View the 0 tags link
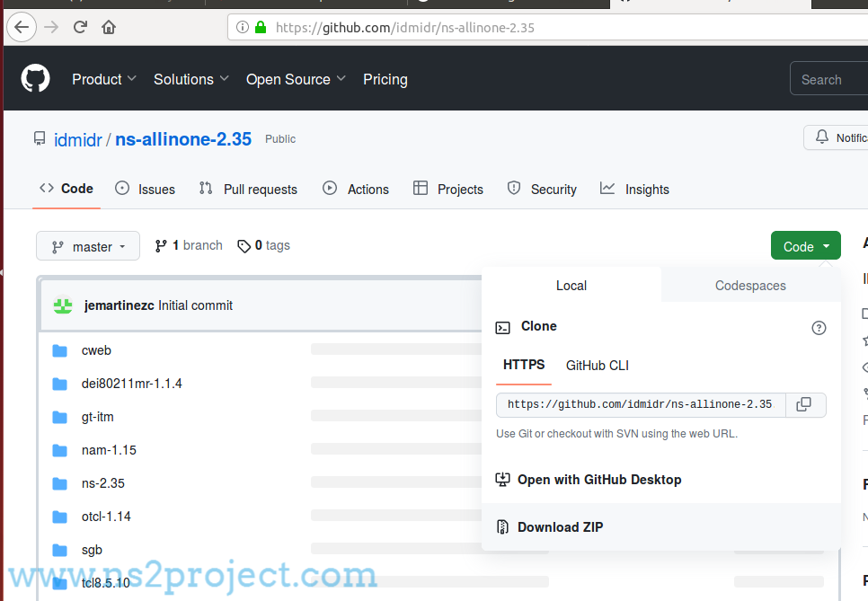Viewport: 868px width, 601px height. click(x=263, y=245)
